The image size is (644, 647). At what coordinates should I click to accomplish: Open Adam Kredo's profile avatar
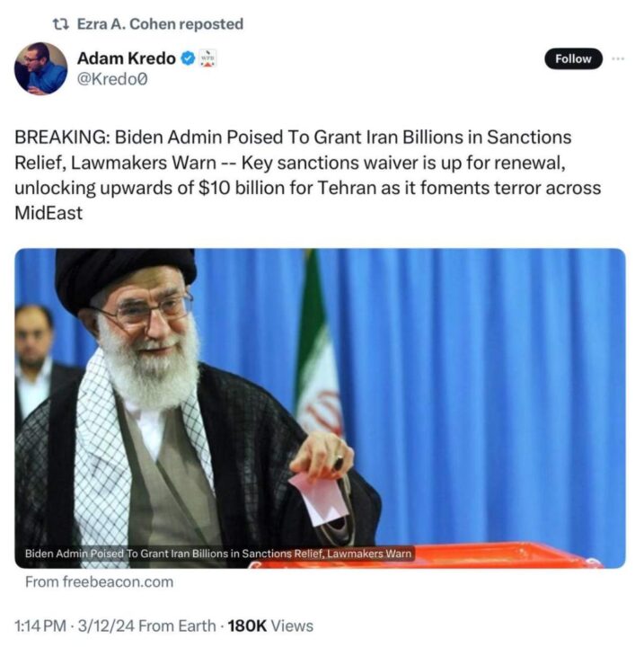click(40, 68)
